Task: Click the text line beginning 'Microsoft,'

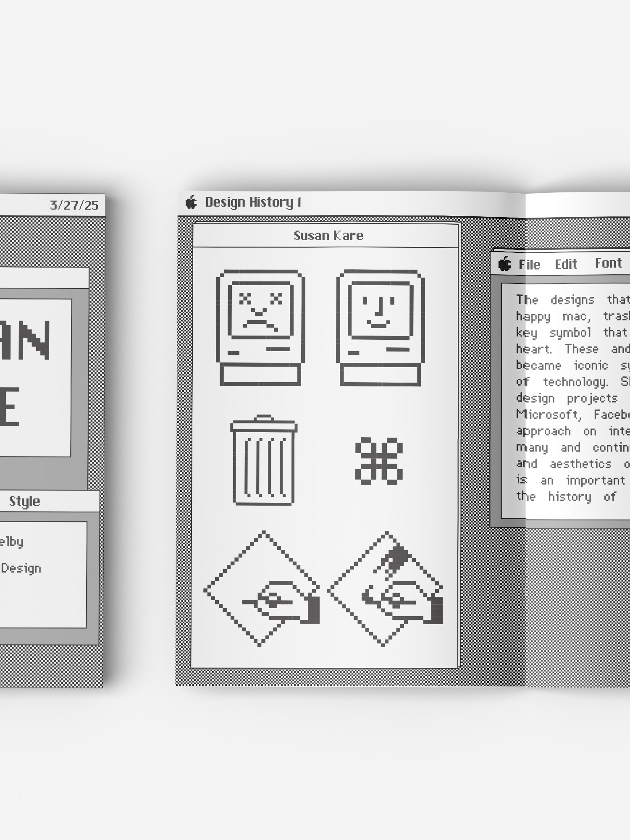Action: (x=573, y=415)
